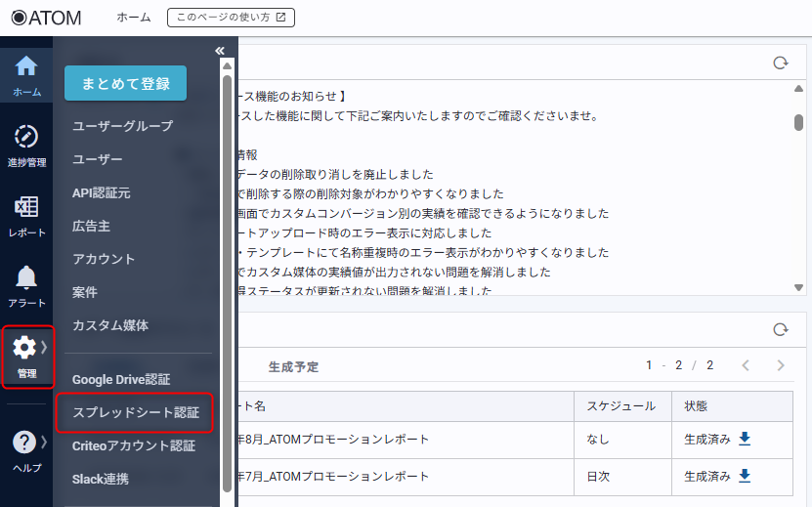Open このページの使い方 guide link
Viewport: 812px width, 507px height.
[231, 18]
